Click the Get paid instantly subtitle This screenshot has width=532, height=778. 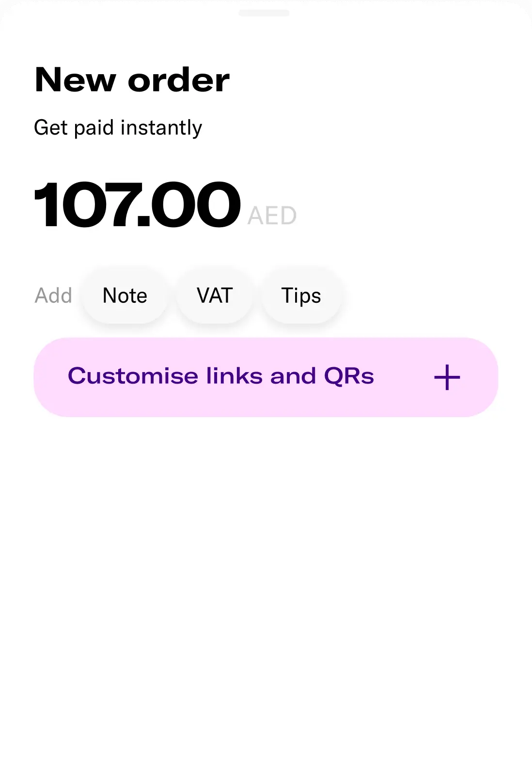click(x=118, y=128)
